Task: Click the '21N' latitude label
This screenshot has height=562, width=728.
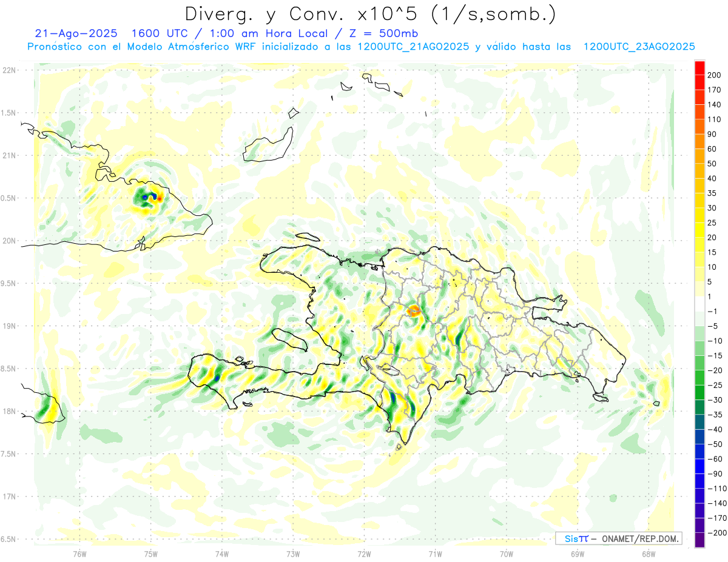Action: [10, 155]
